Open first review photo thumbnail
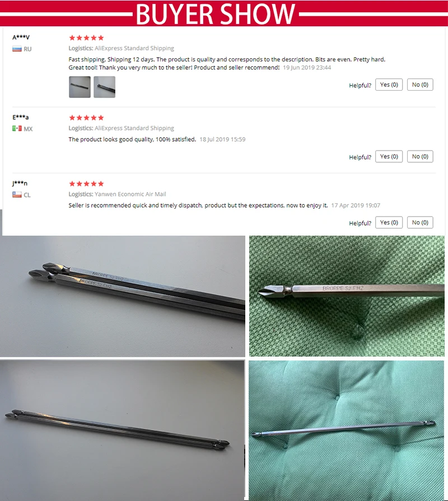 80,87
